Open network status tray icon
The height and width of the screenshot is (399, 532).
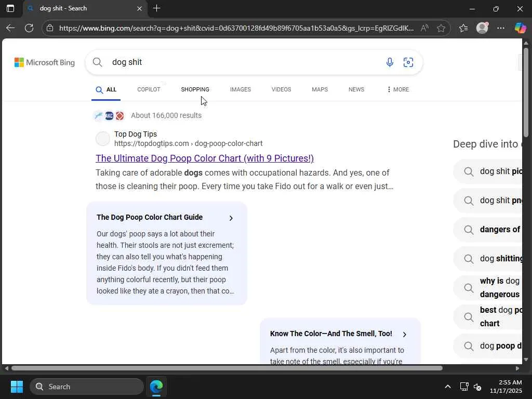click(x=464, y=387)
